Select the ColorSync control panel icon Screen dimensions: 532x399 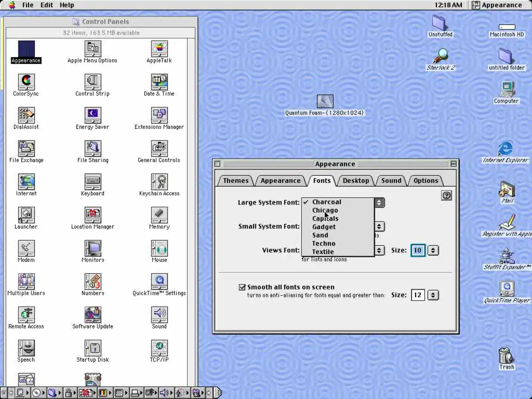pos(26,83)
